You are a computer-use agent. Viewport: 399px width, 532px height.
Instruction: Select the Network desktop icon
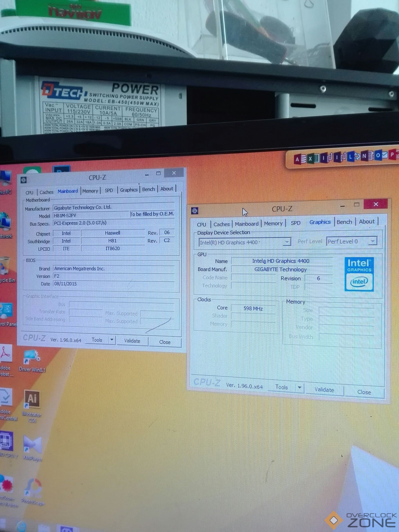click(x=6, y=225)
